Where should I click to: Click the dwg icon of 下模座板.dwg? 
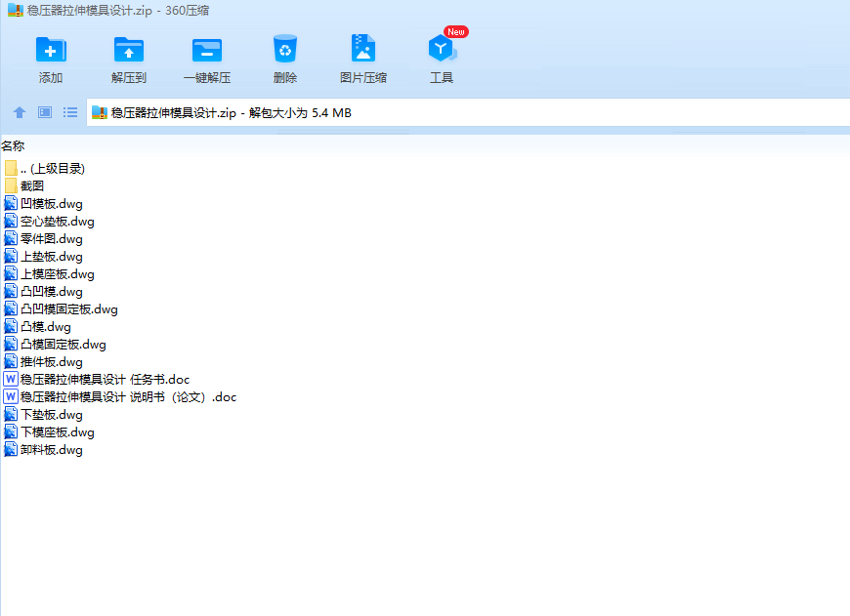pyautogui.click(x=11, y=431)
